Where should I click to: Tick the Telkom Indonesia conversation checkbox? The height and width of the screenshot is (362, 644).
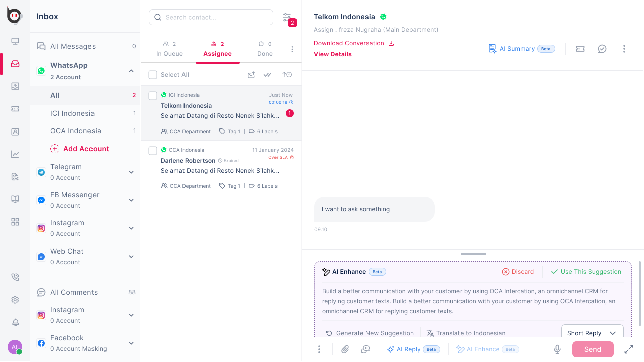coord(153,95)
